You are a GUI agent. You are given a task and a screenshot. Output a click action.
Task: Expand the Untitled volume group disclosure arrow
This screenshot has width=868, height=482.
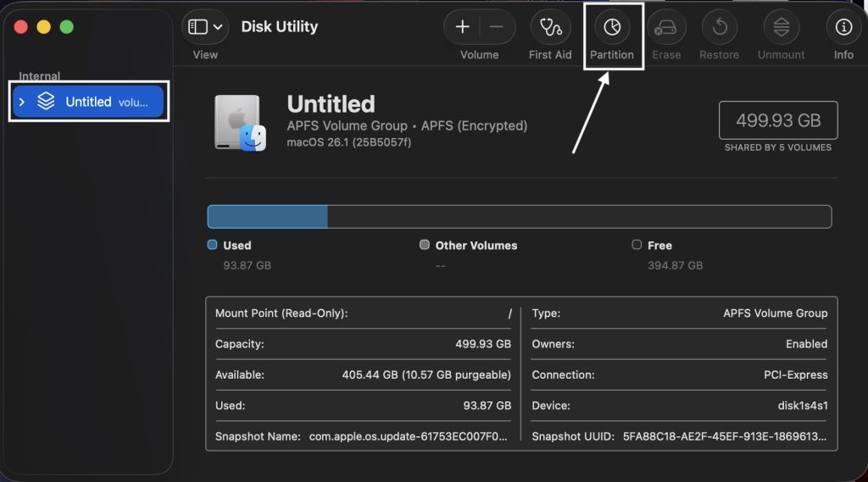pos(23,102)
